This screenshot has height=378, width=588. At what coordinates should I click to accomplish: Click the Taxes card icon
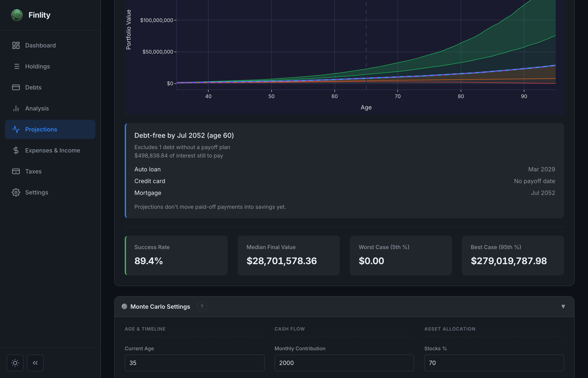(16, 171)
